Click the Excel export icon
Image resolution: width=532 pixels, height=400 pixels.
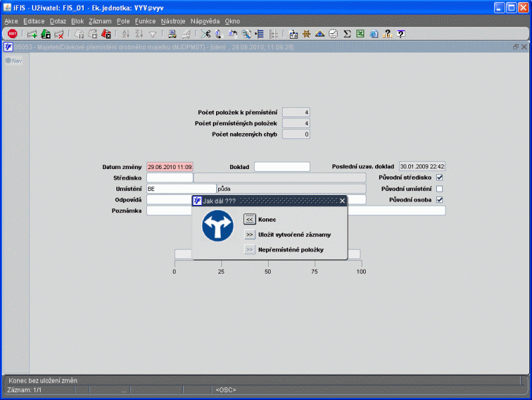click(x=360, y=34)
